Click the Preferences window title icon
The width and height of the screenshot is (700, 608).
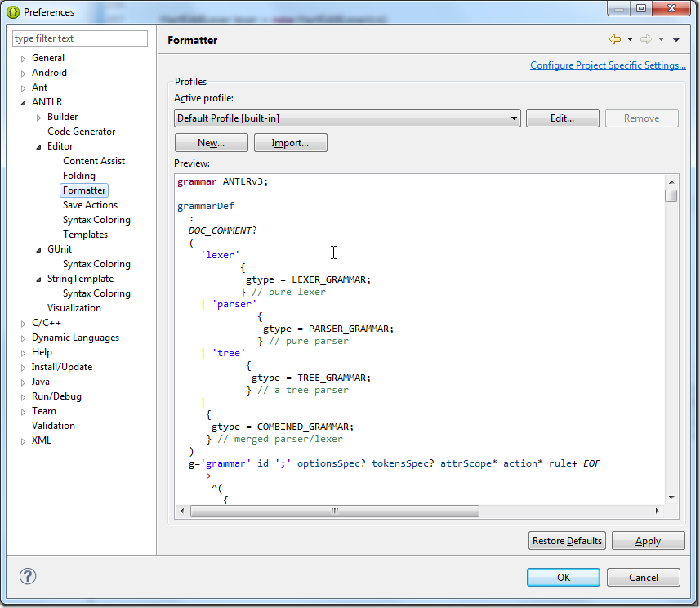click(13, 12)
